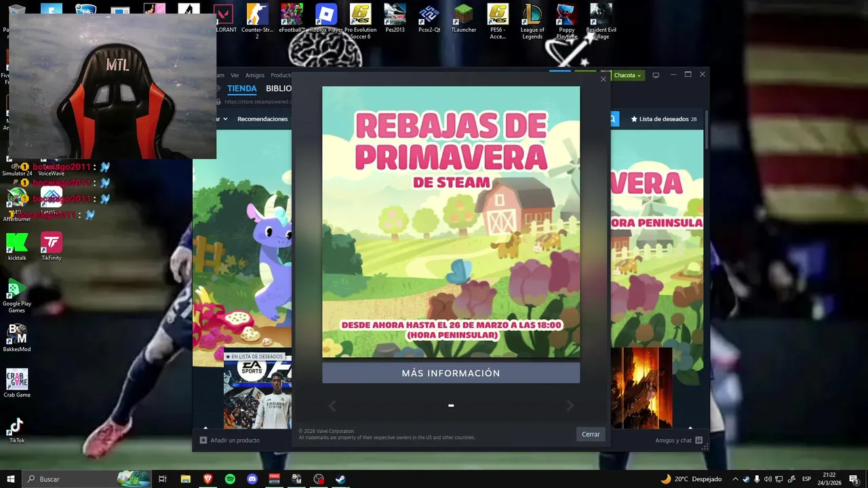
Task: Click the MÁS INFORMACIÓN button
Action: pos(451,373)
